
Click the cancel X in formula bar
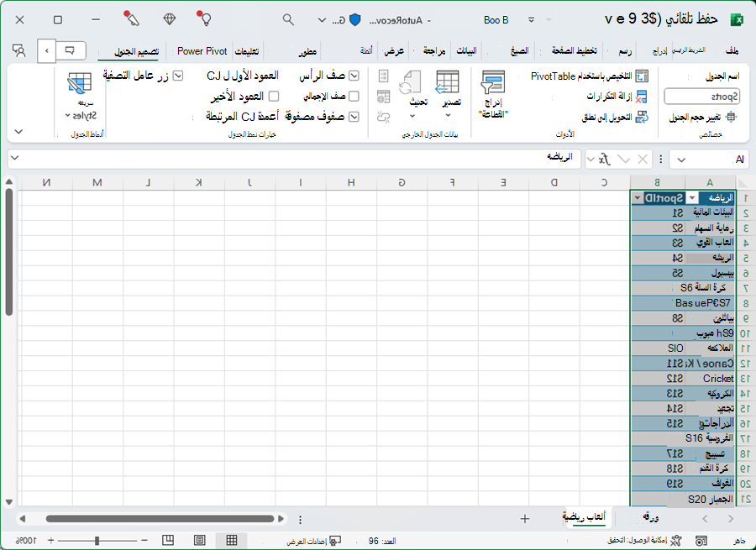point(643,159)
